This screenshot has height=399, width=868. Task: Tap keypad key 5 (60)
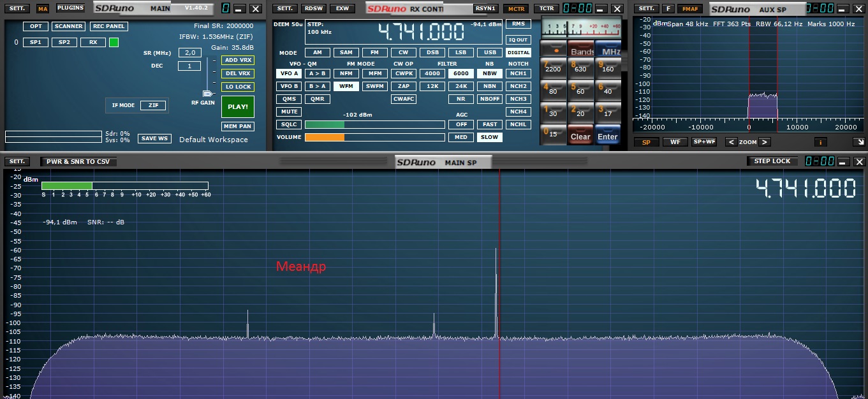tap(580, 91)
